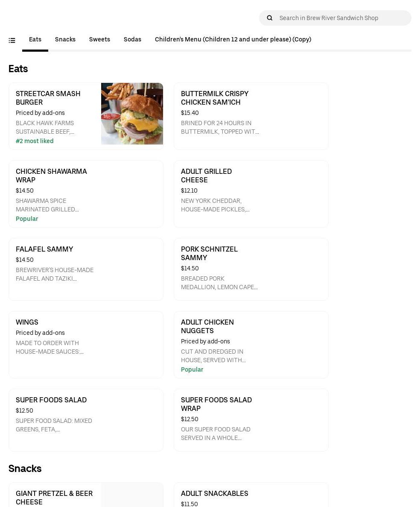
Task: Select the Sweets tab
Action: click(99, 39)
